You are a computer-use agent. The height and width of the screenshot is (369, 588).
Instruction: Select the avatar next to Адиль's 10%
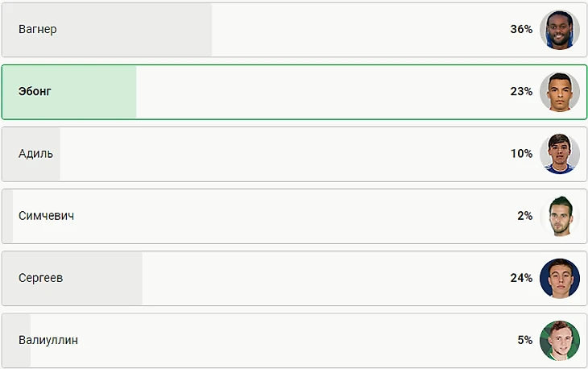click(560, 154)
